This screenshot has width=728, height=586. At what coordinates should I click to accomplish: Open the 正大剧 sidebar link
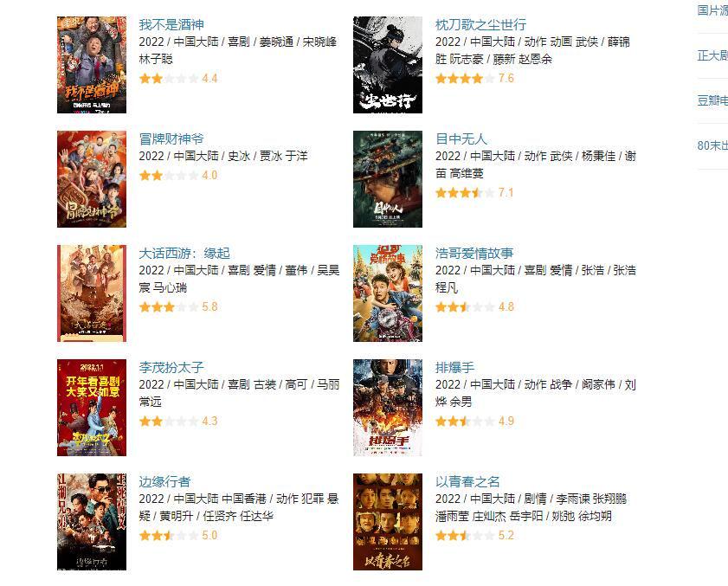coord(712,55)
